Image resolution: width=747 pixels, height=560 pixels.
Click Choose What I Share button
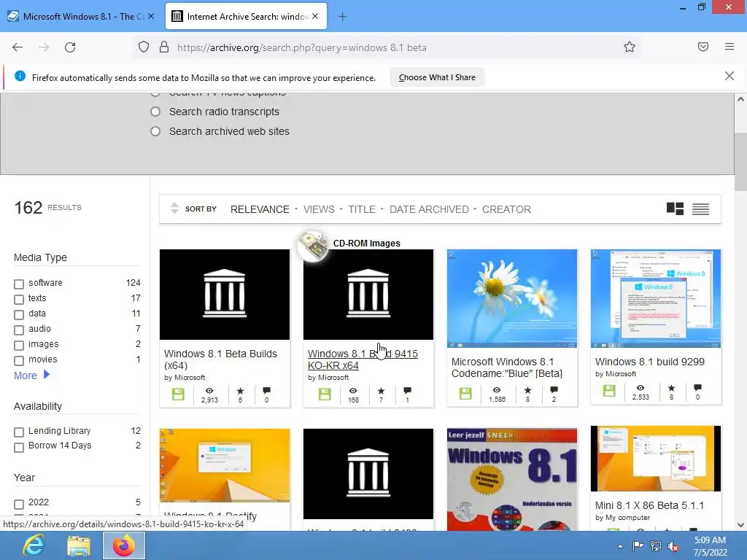click(437, 77)
